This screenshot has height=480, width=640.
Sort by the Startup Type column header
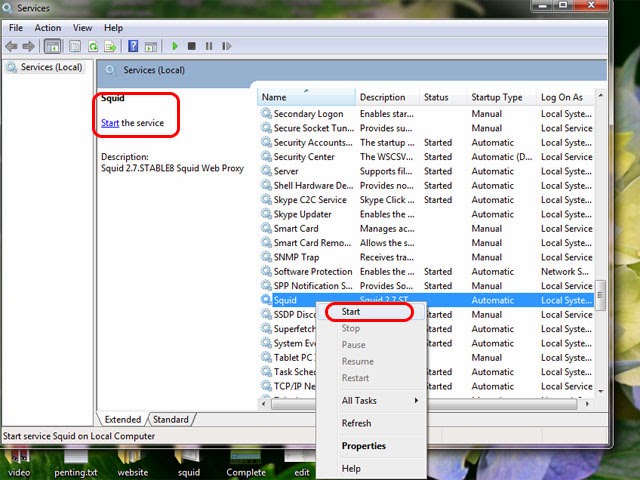pos(502,97)
